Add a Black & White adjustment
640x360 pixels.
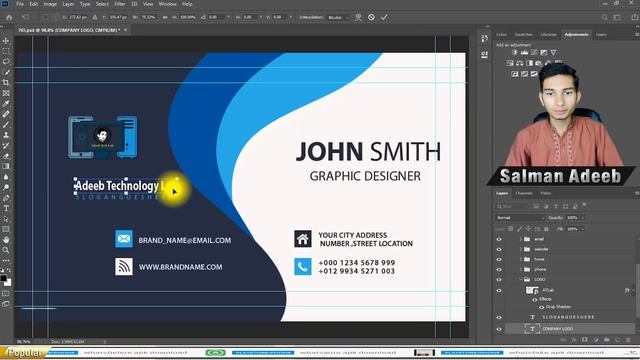pos(529,63)
